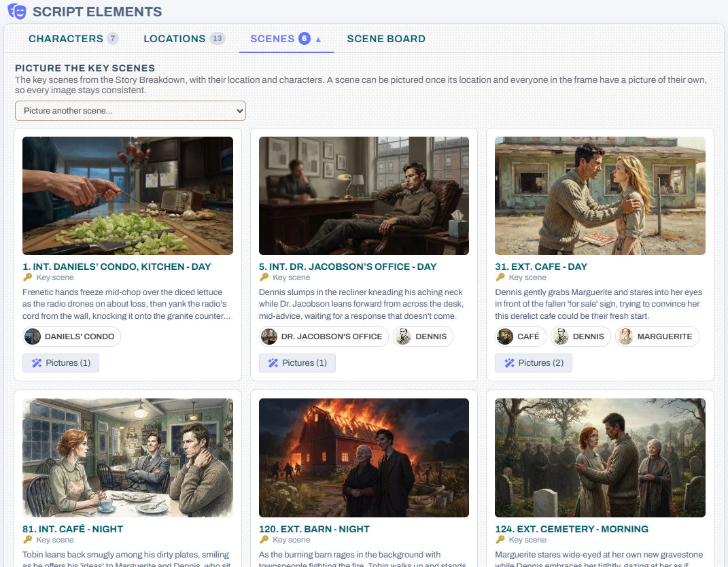Open scene title 5. INT. DR. JACOBSON'S OFFICE - DAY
This screenshot has width=728, height=567.
tap(347, 267)
